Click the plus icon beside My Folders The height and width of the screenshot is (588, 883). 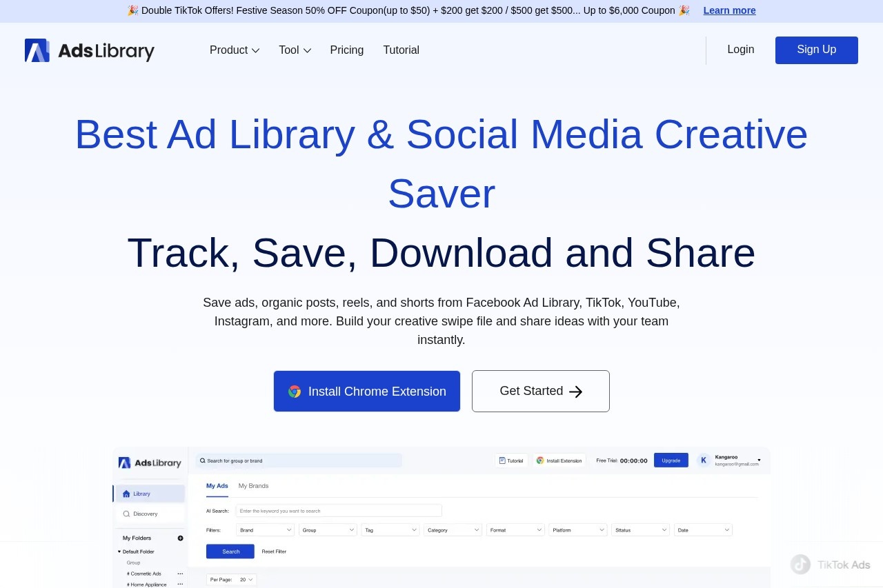pos(181,538)
